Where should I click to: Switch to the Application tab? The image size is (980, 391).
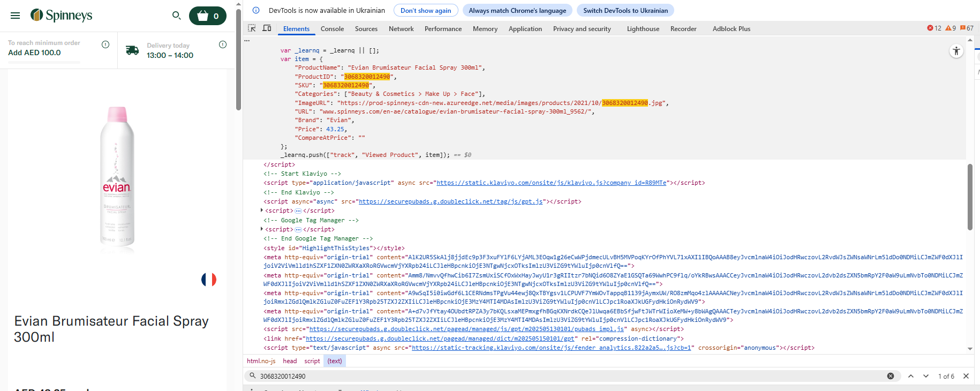(x=525, y=29)
